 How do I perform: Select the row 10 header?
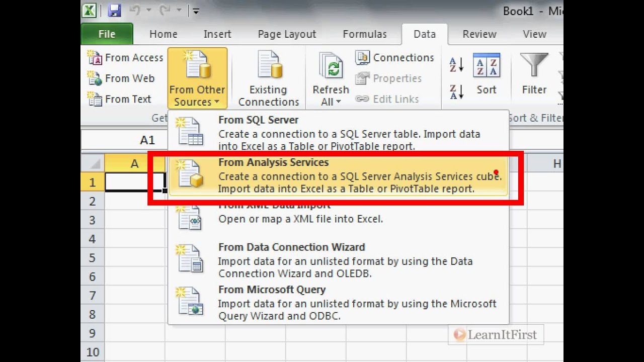point(93,352)
